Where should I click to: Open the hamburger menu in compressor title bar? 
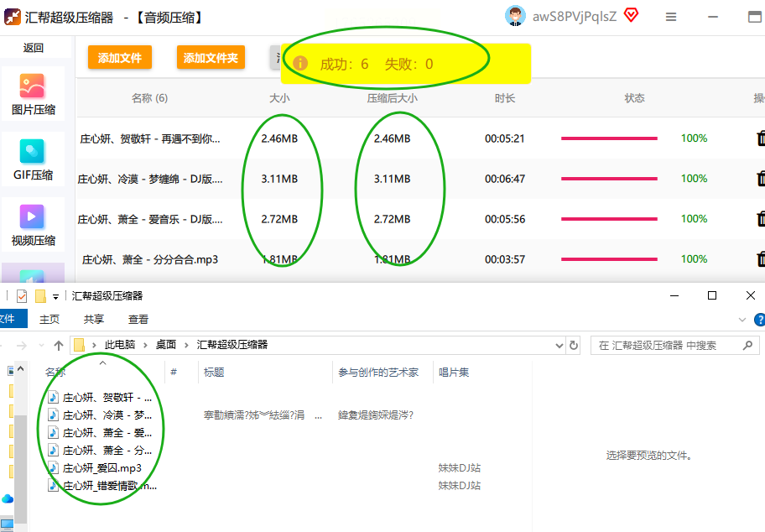pyautogui.click(x=671, y=17)
